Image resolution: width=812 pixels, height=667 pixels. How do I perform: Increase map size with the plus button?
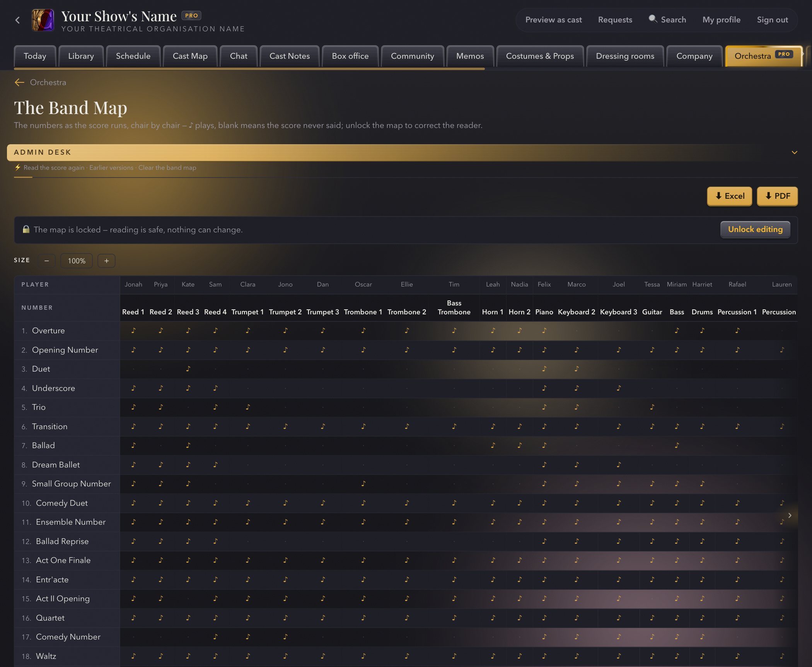107,261
